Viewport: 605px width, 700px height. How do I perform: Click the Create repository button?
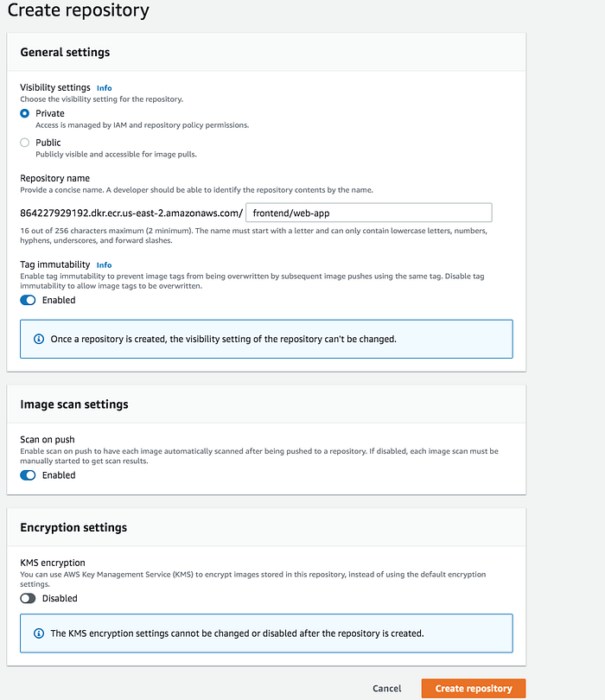[x=473, y=689]
